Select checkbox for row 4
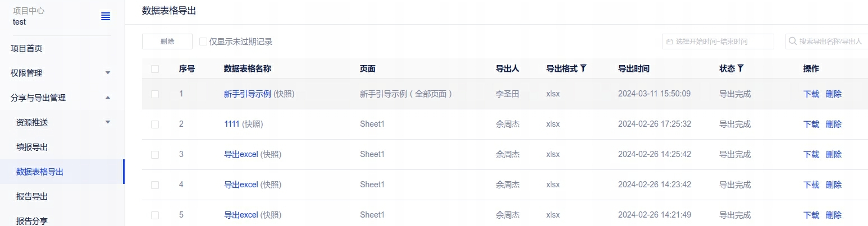Viewport: 868px width, 226px height. (x=155, y=185)
